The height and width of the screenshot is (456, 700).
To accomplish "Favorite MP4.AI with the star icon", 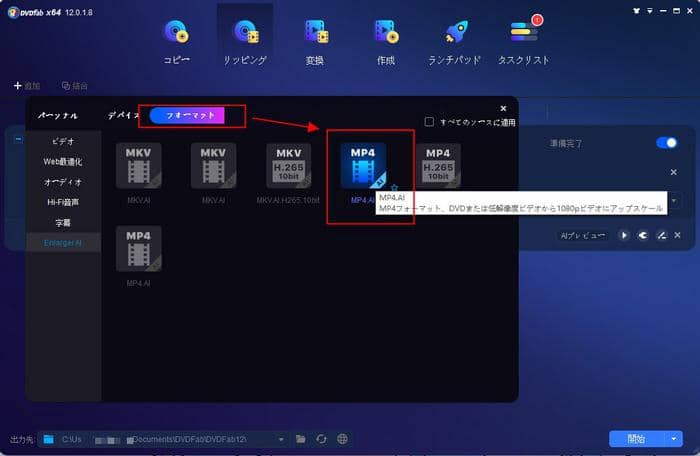I will pyautogui.click(x=394, y=187).
